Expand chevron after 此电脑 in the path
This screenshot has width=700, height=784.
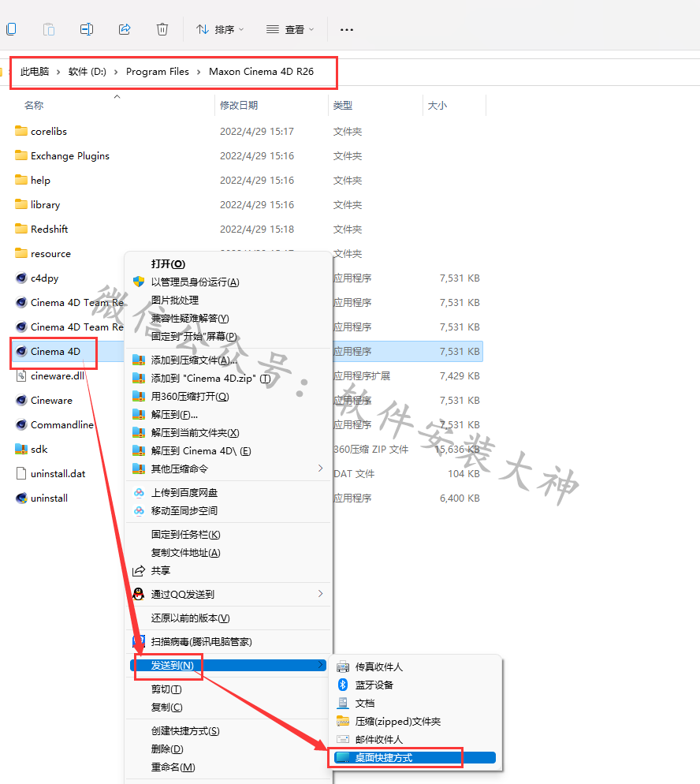tap(58, 72)
